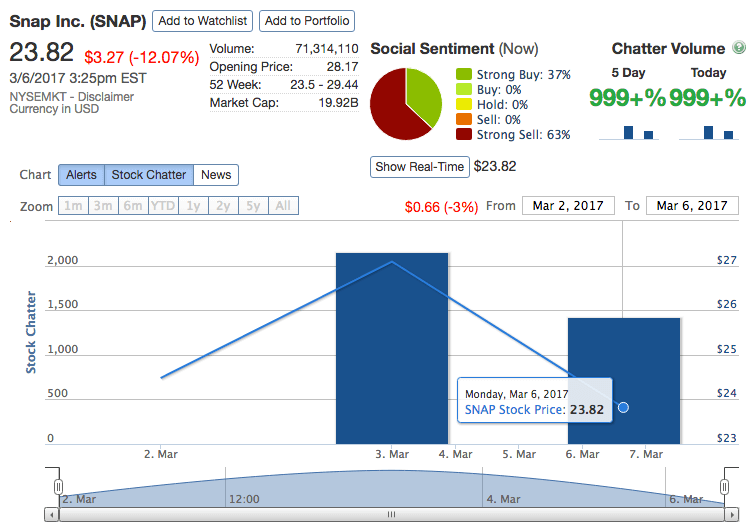Viewport: 753px width, 527px height.
Task: Click the Market Cap value 19.92B
Action: point(339,103)
